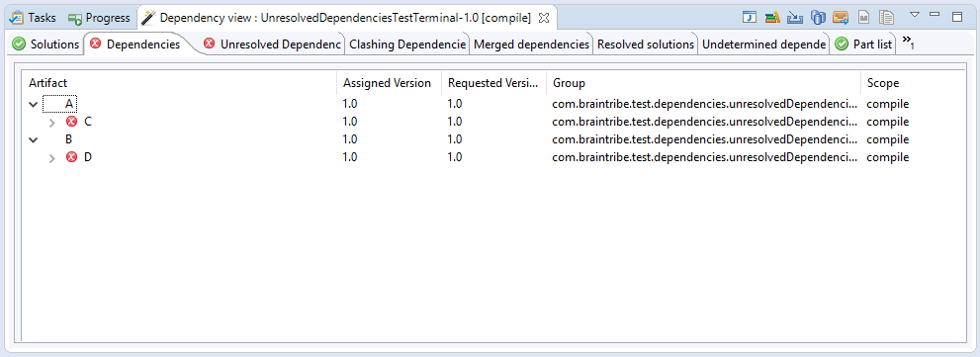
Task: Click the grayed single document toolbar icon
Action: tap(863, 18)
